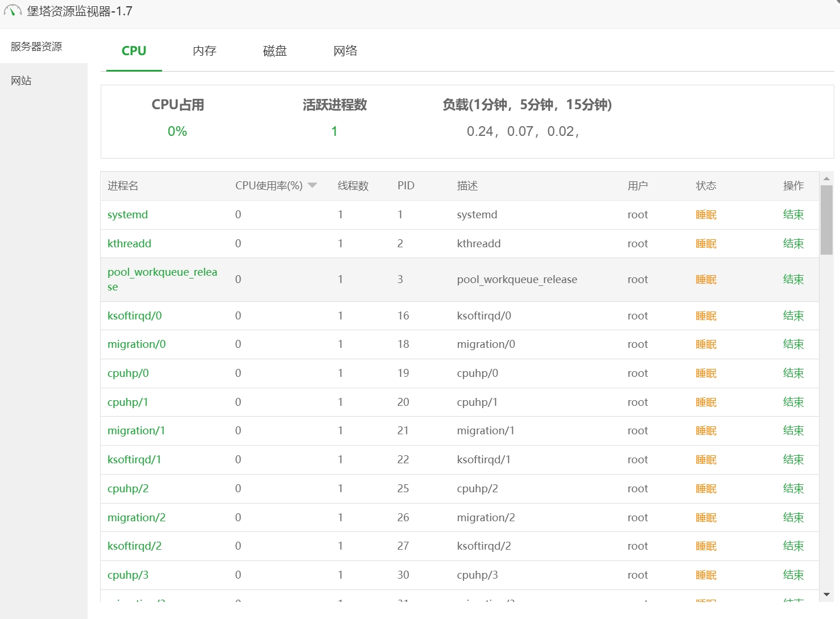840x619 pixels.
Task: Click the migration/0 process link
Action: [x=136, y=344]
